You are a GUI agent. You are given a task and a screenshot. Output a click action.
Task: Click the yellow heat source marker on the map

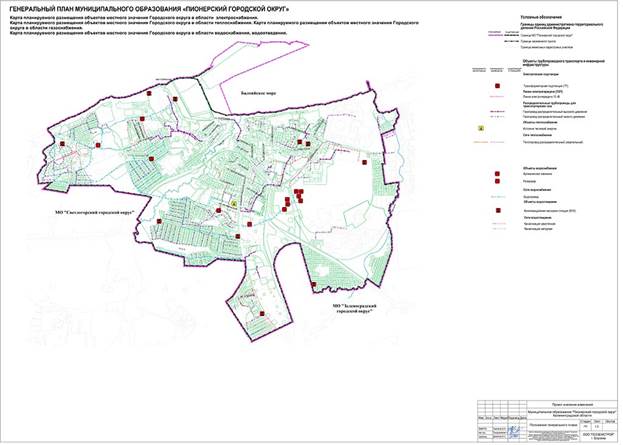(235, 204)
